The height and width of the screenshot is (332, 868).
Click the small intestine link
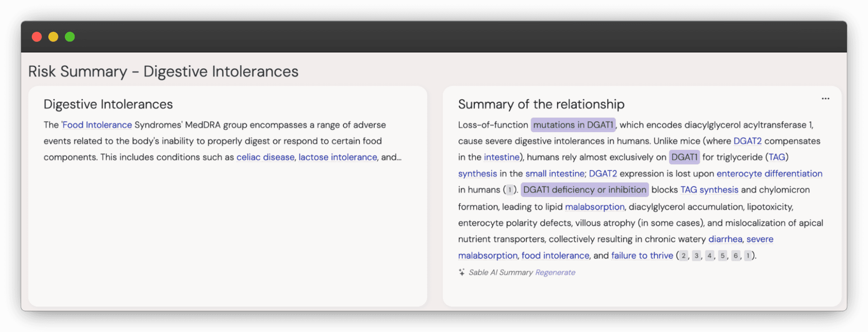coord(555,174)
